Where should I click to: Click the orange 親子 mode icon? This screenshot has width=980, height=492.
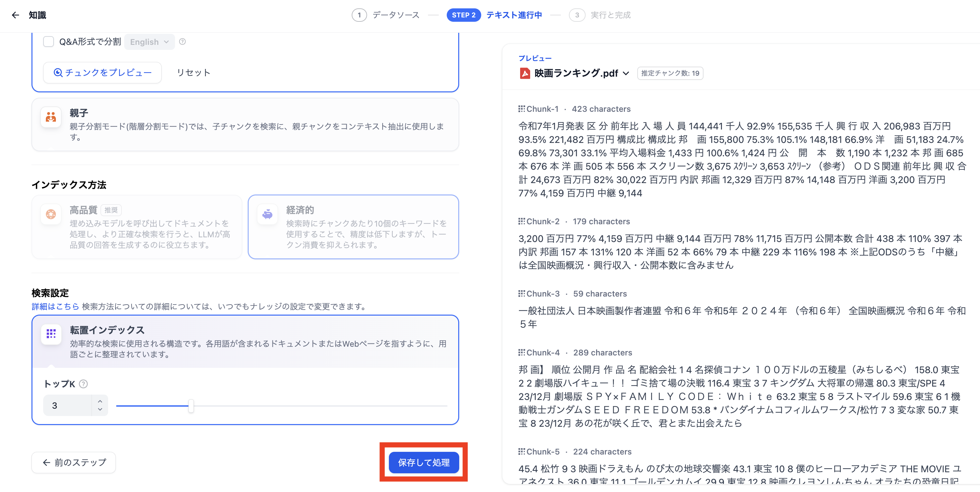51,117
